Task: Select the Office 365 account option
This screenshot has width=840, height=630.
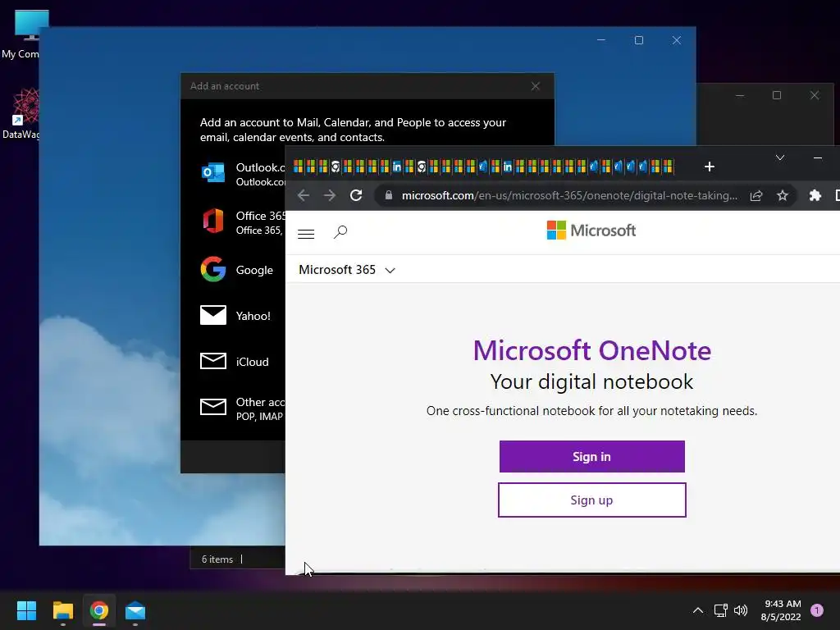Action: click(x=243, y=222)
